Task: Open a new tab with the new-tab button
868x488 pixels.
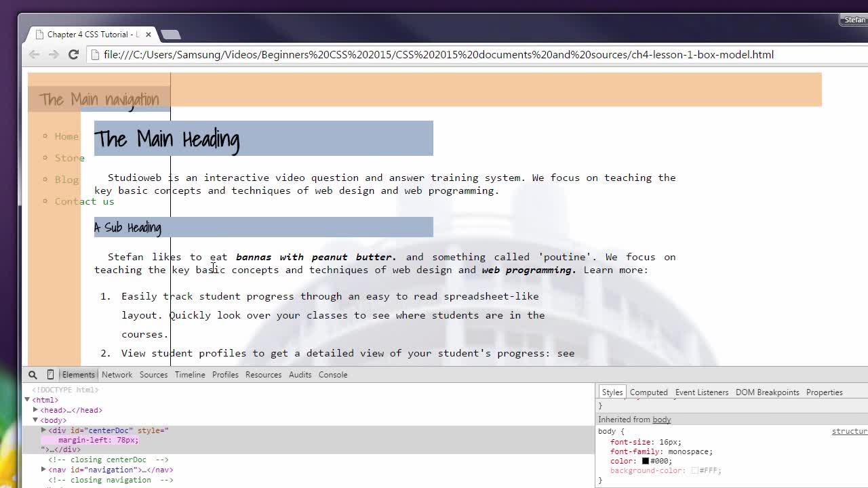Action: pos(171,35)
